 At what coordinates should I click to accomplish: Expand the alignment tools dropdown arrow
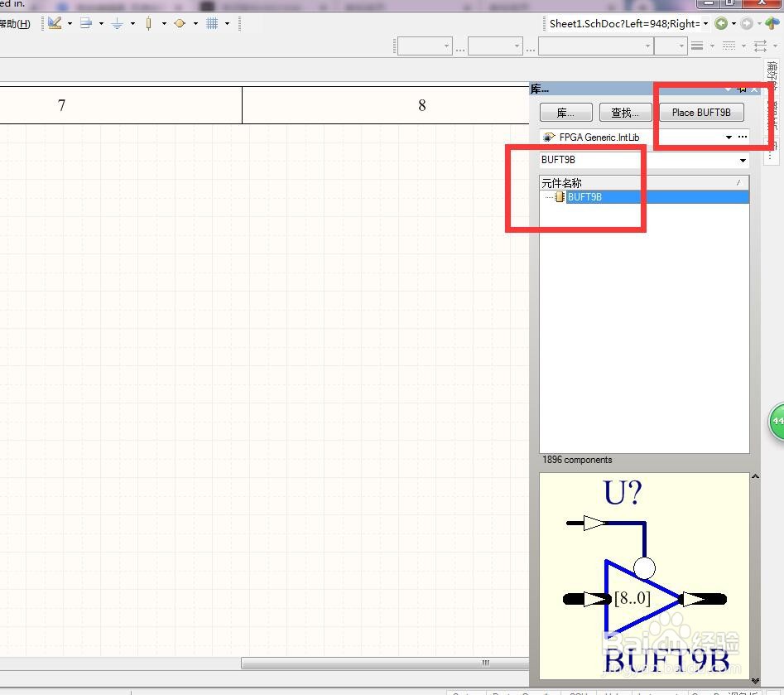point(101,23)
